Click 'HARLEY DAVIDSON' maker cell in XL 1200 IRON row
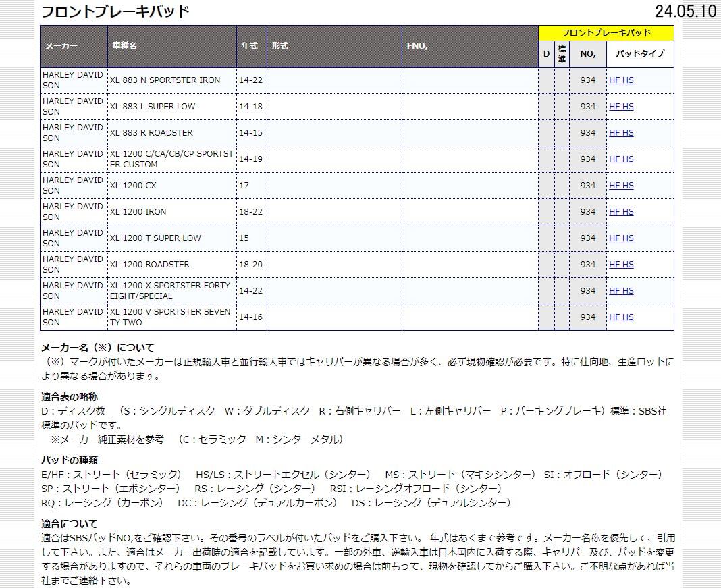This screenshot has height=588, width=721. (x=74, y=211)
